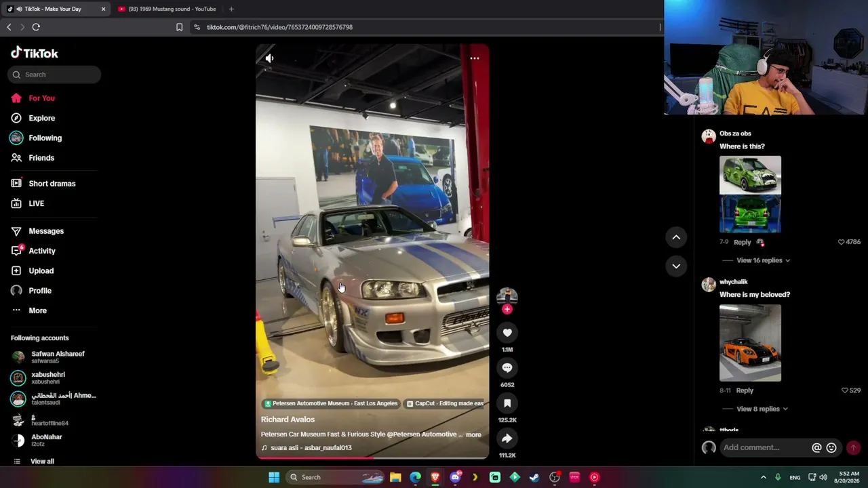Open Discord from the taskbar
Image resolution: width=868 pixels, height=488 pixels.
click(x=455, y=477)
